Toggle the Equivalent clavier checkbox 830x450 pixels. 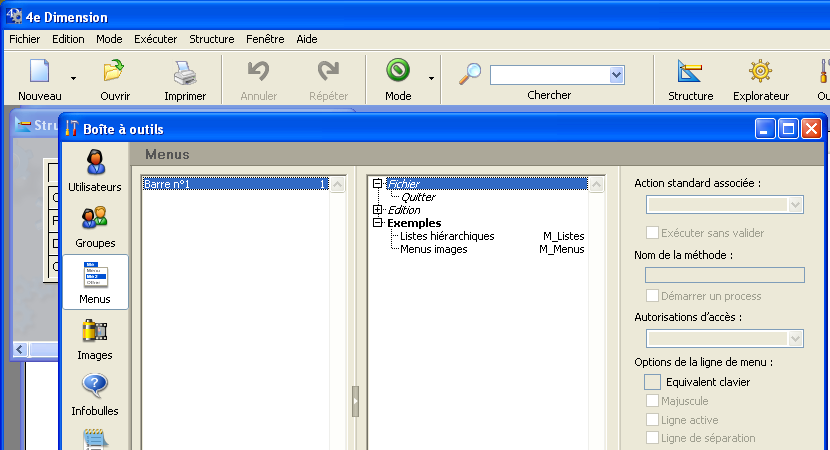click(653, 382)
